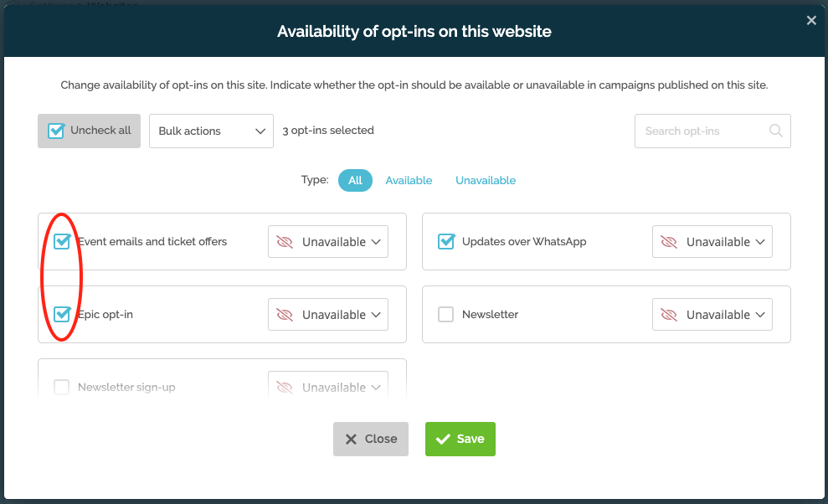828x504 pixels.
Task: Click the 'Event emails and ticket offers' label
Action: pyautogui.click(x=152, y=241)
